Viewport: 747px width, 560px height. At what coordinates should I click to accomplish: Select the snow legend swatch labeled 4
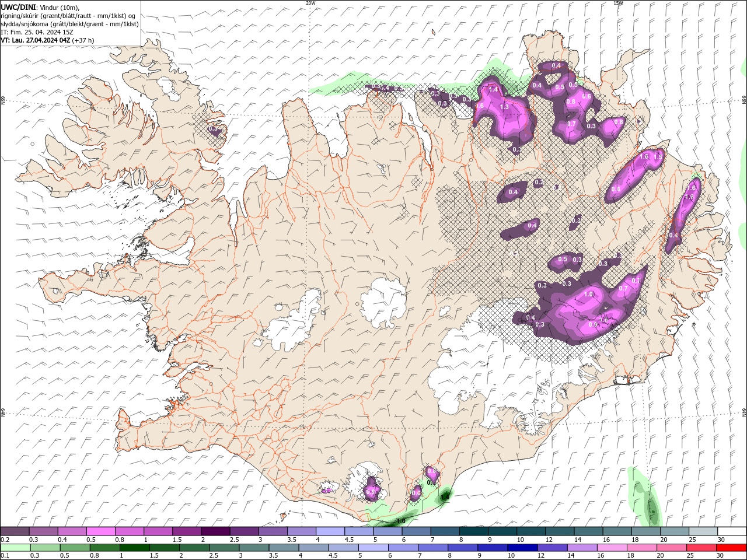coord(329,531)
